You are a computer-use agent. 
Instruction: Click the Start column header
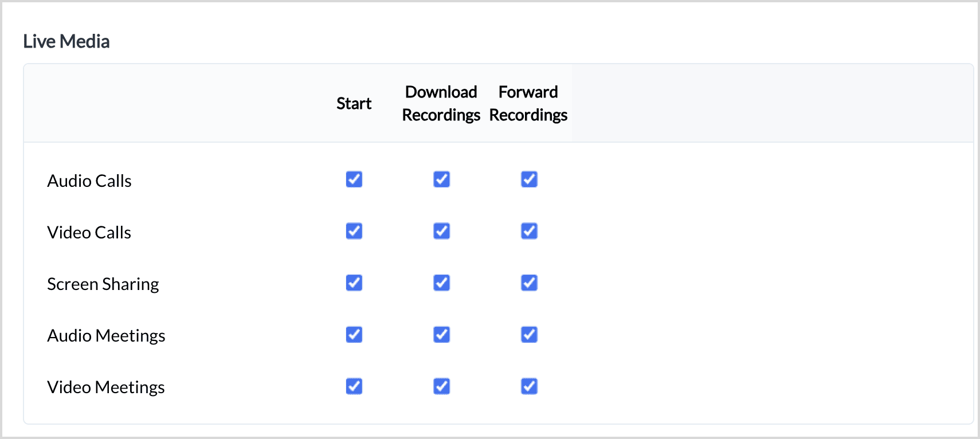354,104
